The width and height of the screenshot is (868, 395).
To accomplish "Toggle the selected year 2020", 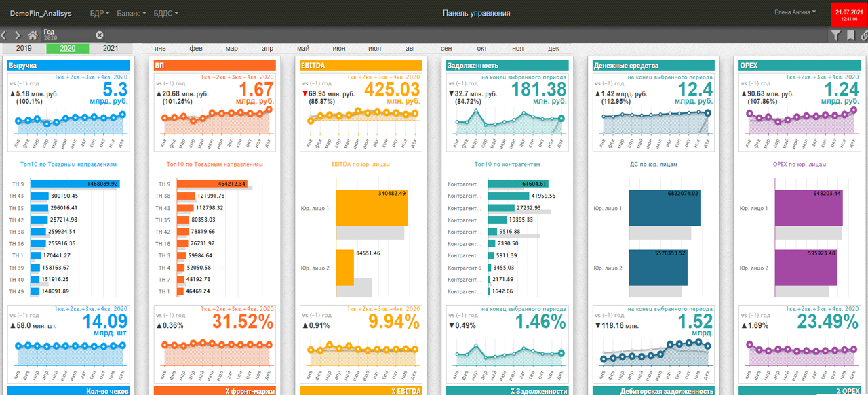I will pos(67,49).
